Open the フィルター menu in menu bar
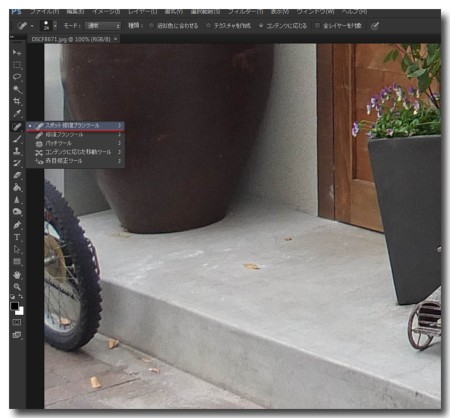The width and height of the screenshot is (450, 418). coord(245,12)
